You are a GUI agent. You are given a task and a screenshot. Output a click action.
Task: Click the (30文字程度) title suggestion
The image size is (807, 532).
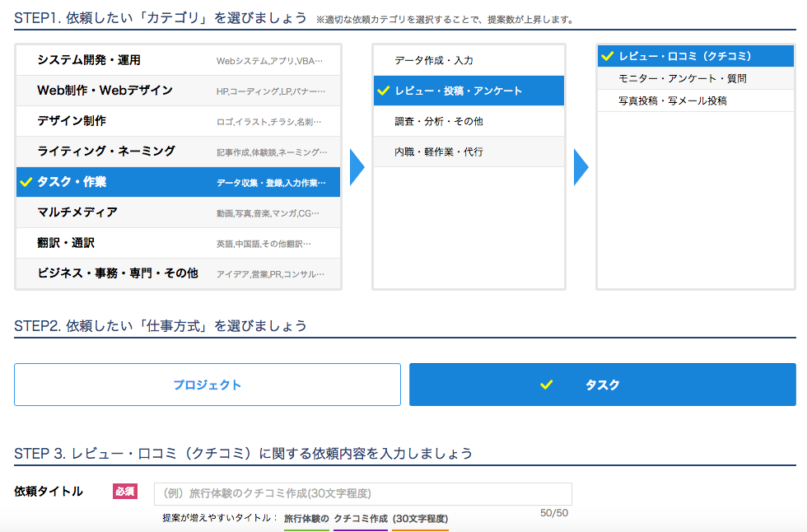420,519
